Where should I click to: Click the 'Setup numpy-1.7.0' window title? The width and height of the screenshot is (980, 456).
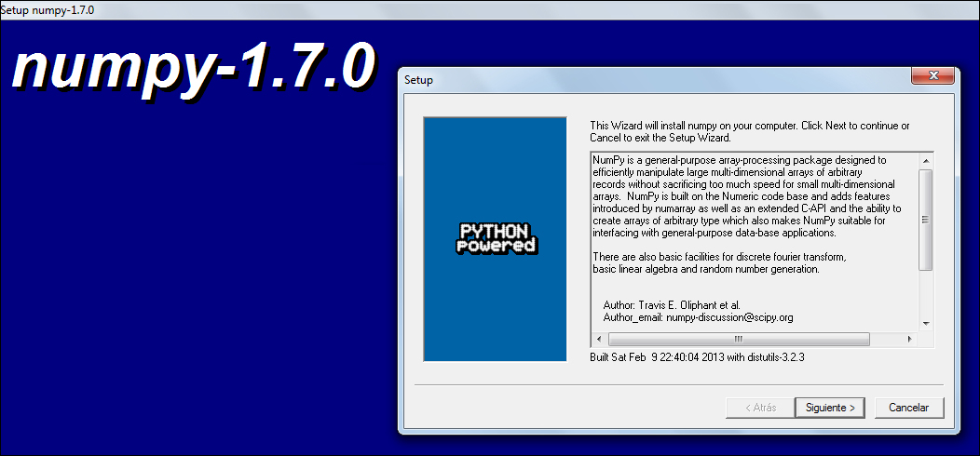tap(48, 10)
